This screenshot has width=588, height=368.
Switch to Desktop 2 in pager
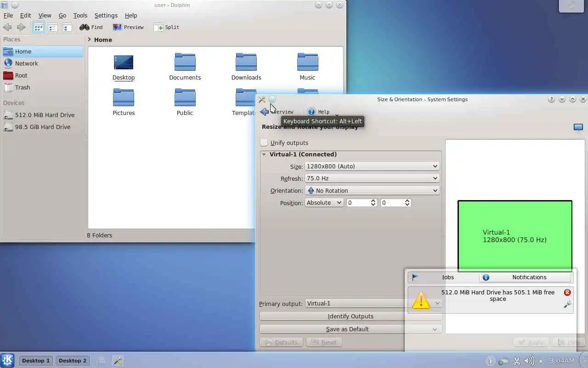(73, 361)
